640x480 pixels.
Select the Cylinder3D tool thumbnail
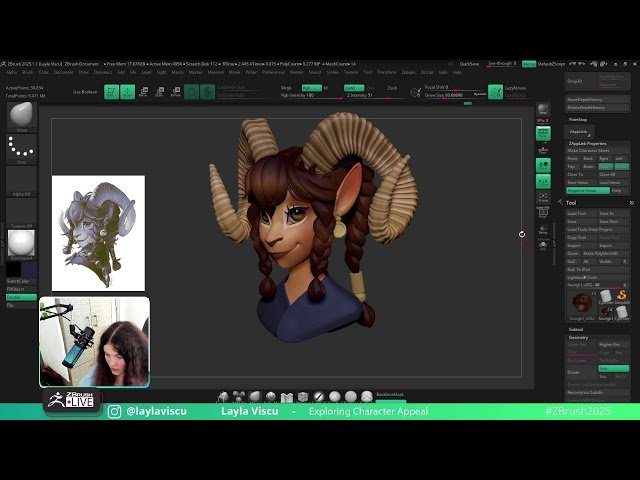(x=604, y=297)
